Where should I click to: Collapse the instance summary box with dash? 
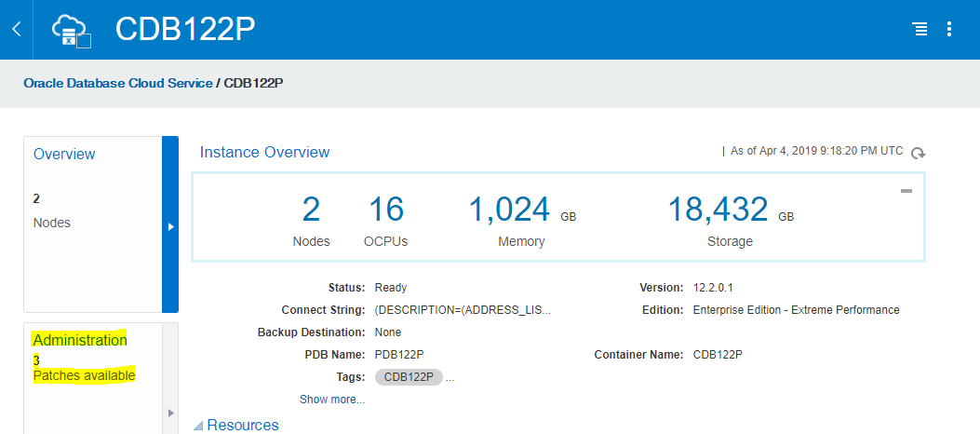(x=906, y=191)
